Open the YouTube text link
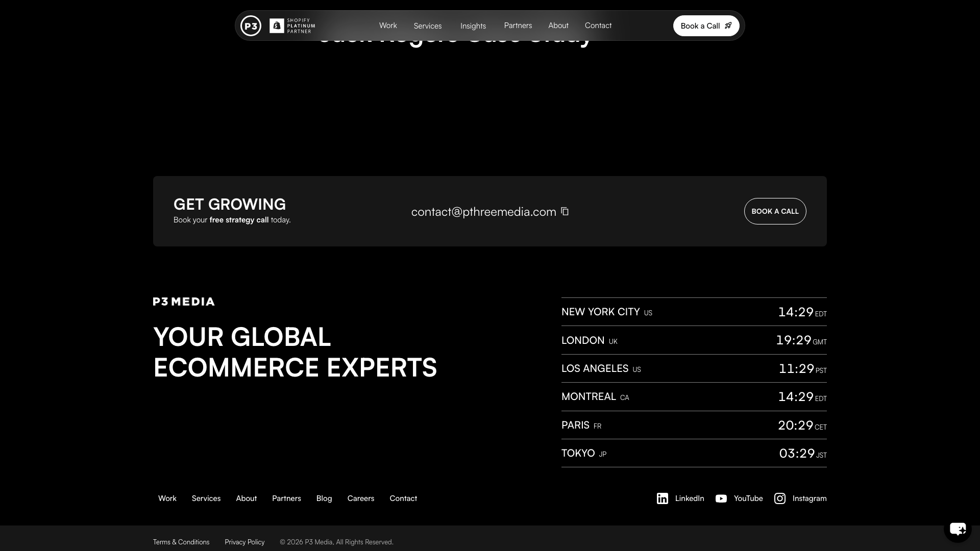 pyautogui.click(x=748, y=498)
